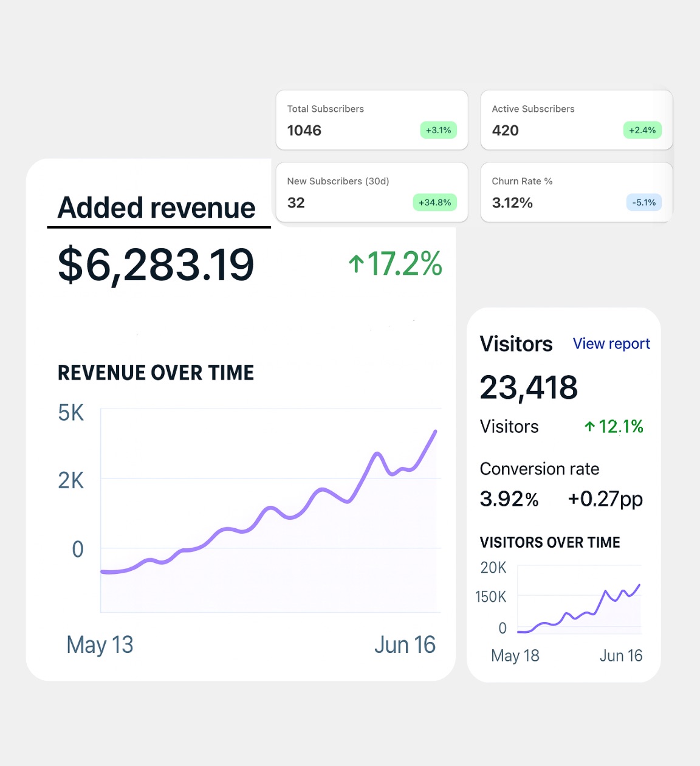Screen dimensions: 700x766
Task: Click the 23,418 visitors count
Action: point(529,388)
